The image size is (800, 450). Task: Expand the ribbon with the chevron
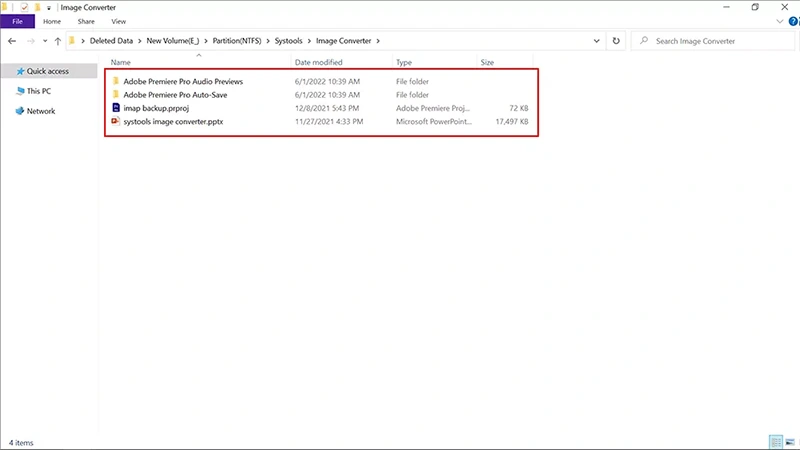coord(780,21)
